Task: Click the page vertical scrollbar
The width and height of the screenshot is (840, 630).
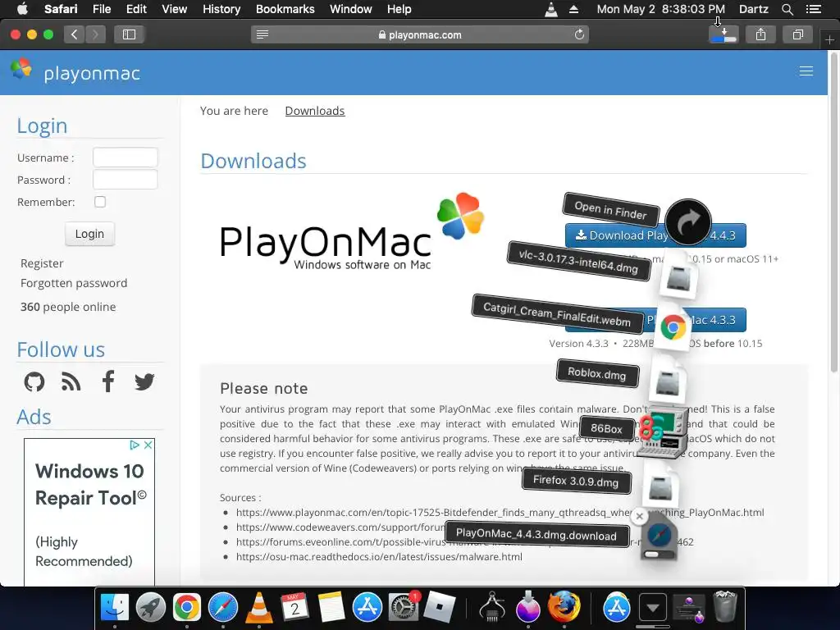Action: coord(833,212)
